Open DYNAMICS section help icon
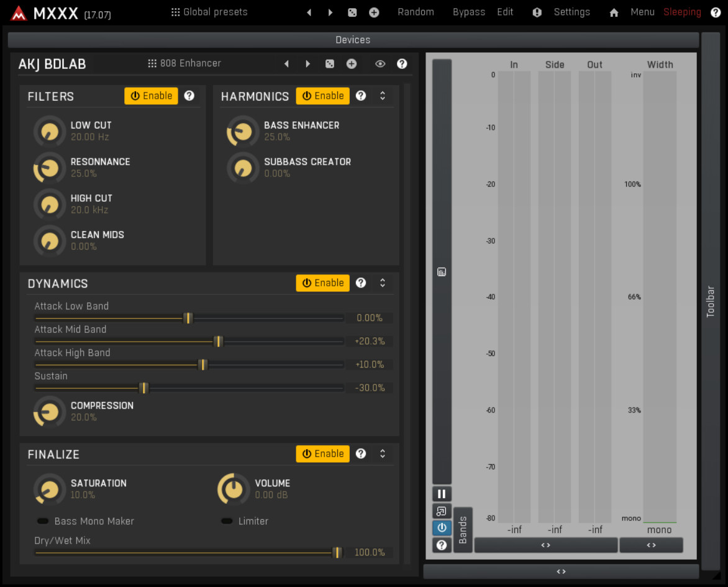 coord(361,283)
